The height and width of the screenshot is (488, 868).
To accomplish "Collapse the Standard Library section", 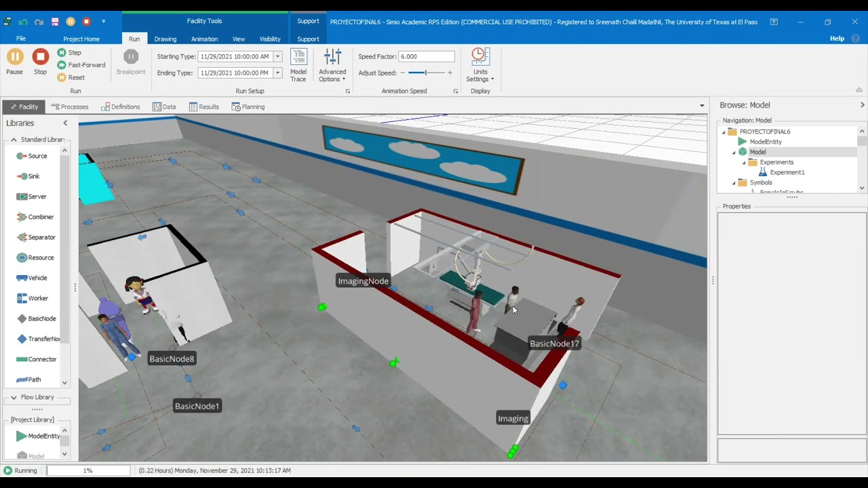I will coord(14,140).
